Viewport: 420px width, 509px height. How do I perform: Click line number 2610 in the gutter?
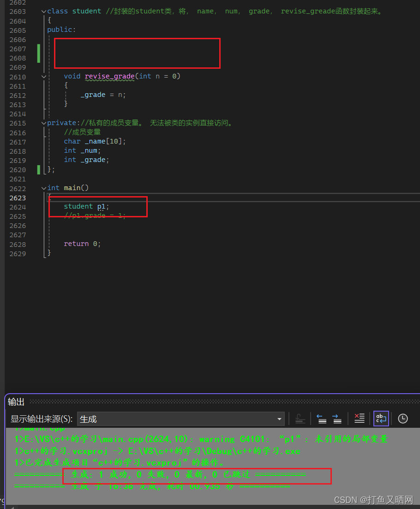tap(18, 77)
